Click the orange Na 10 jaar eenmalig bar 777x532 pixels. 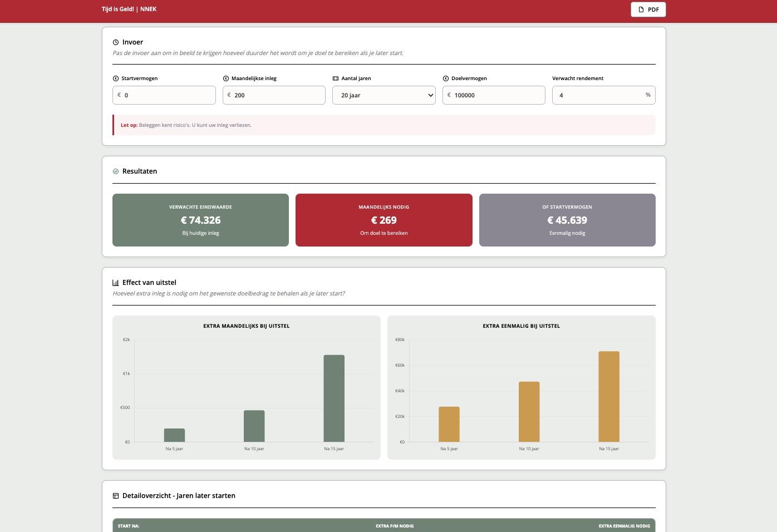pyautogui.click(x=529, y=412)
